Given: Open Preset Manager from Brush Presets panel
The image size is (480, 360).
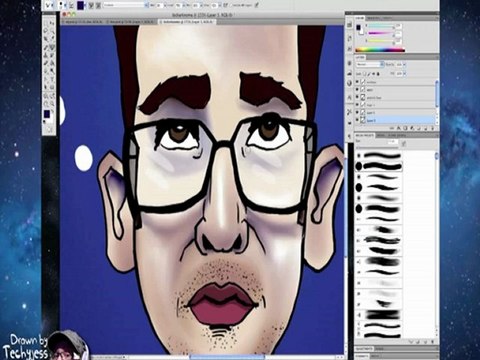Looking at the screenshot, I should (x=418, y=342).
